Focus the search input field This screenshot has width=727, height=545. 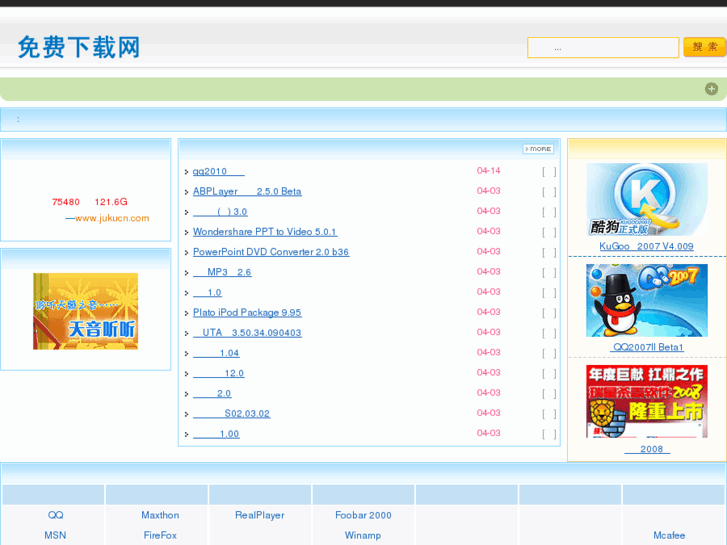(x=603, y=48)
